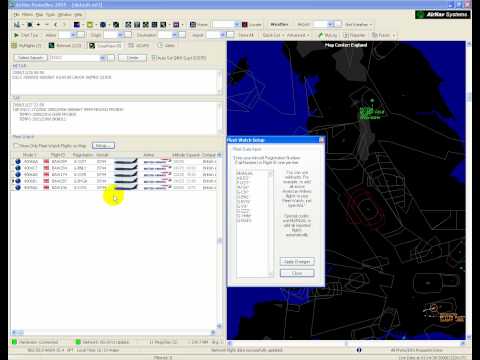
Task: Click the Select Airport button
Action: click(30, 58)
